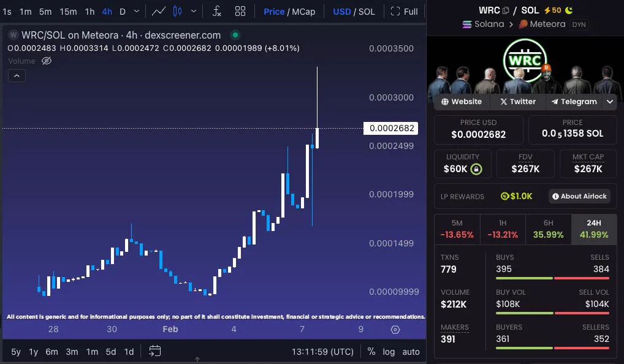Viewport: 624px width, 364px height.
Task: Switch chart denomination to SOL
Action: (367, 12)
